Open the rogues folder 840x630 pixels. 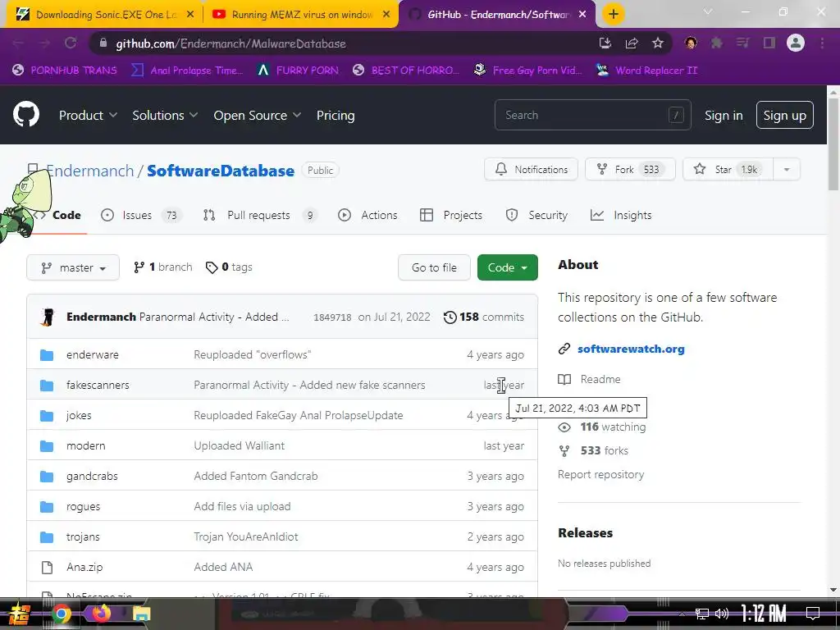pos(83,507)
